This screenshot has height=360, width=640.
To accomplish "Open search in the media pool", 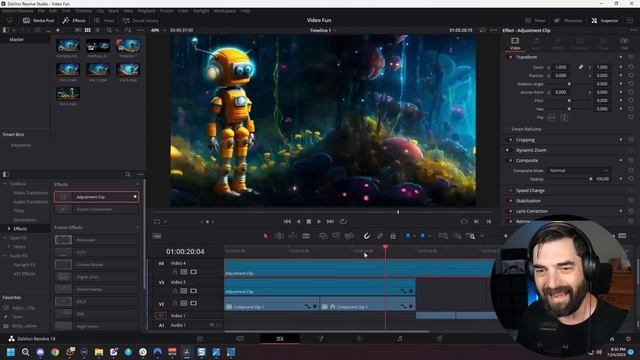I will pyautogui.click(x=109, y=30).
